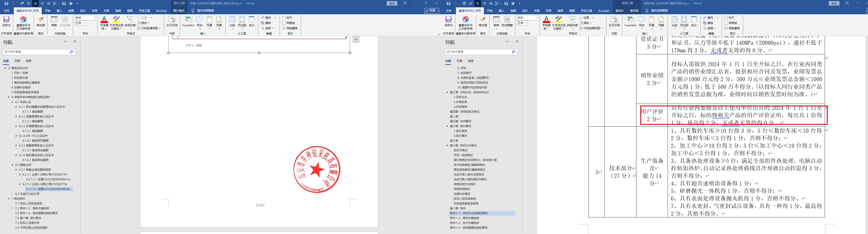
Task: Enable 网格线 checkbox in 投标文件 window
Action: 284,23
